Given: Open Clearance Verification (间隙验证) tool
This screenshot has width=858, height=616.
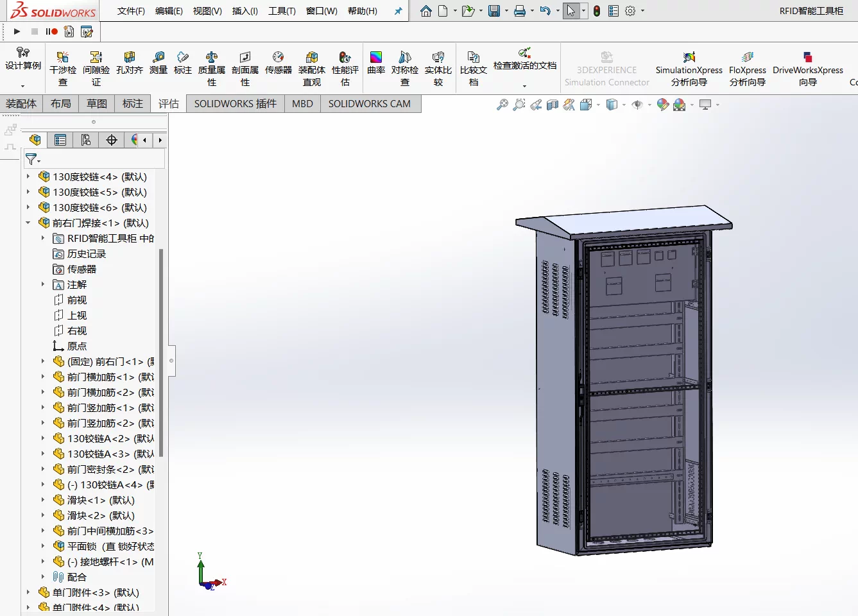Looking at the screenshot, I should click(x=96, y=69).
